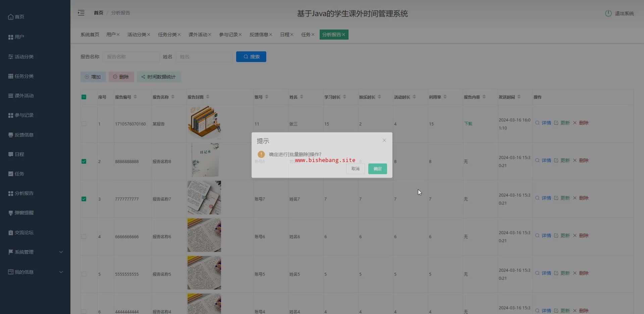Viewport: 644px width, 314px height.
Task: Click 删除 for the 报告名称6 row
Action: click(581, 235)
